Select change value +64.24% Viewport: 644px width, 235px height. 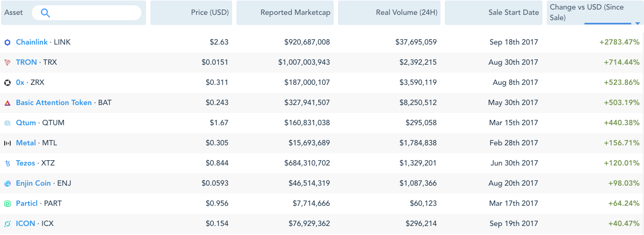coord(624,204)
